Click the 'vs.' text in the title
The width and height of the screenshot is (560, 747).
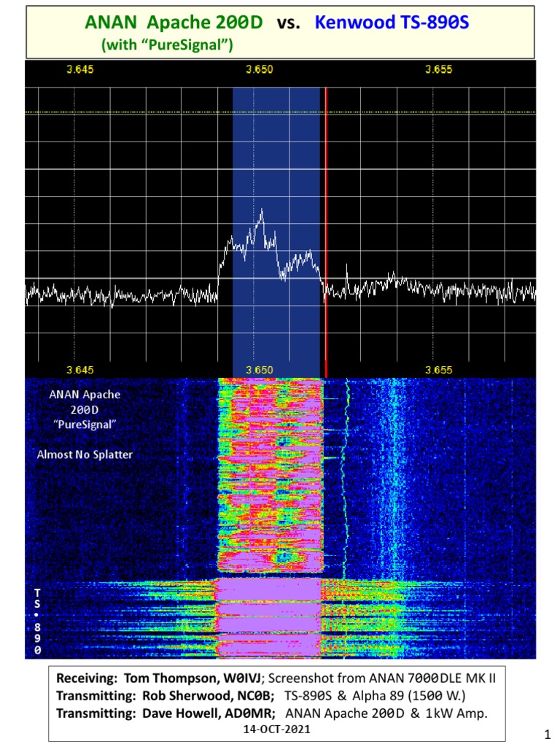[x=289, y=23]
